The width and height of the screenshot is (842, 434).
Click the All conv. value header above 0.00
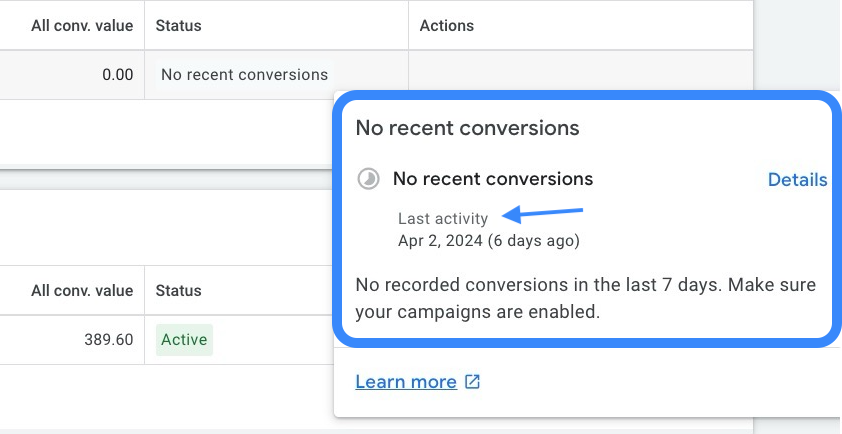coord(82,26)
